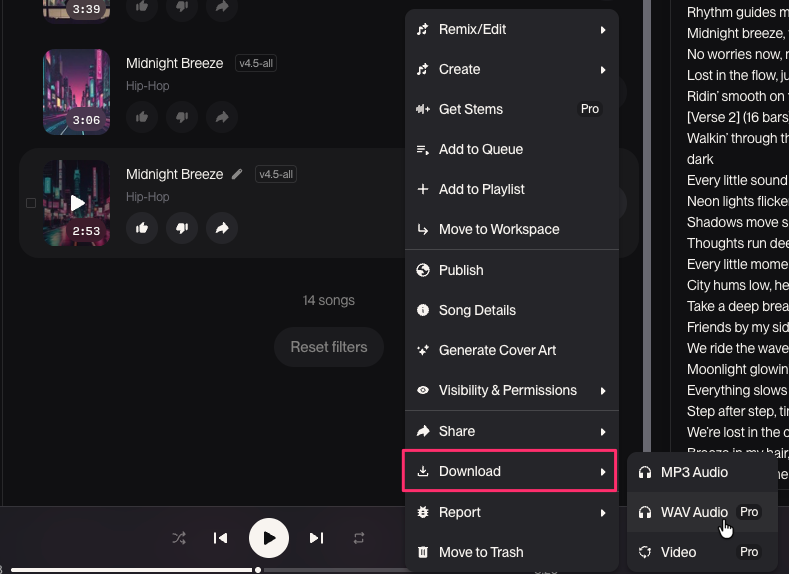Skip to the next track
Image resolution: width=789 pixels, height=574 pixels.
point(316,538)
